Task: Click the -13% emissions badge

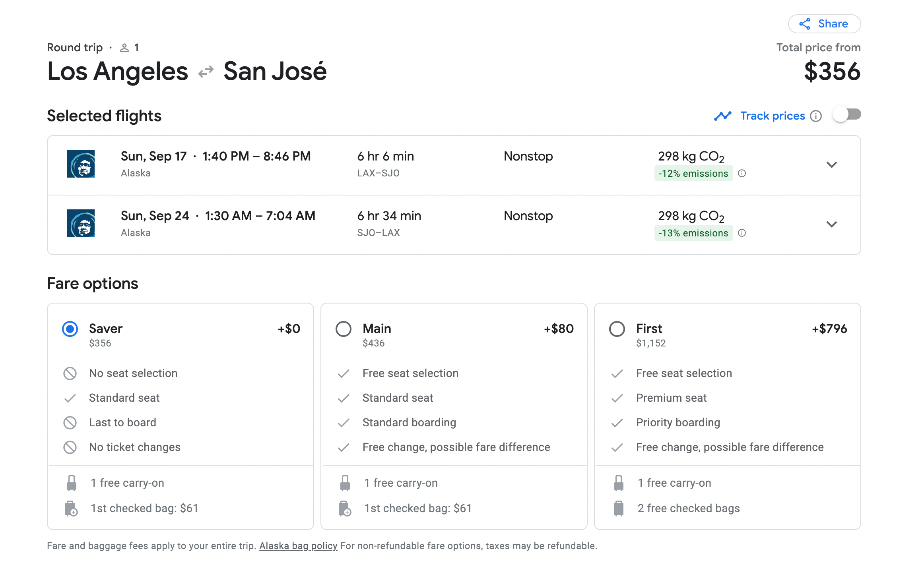Action: (x=693, y=233)
